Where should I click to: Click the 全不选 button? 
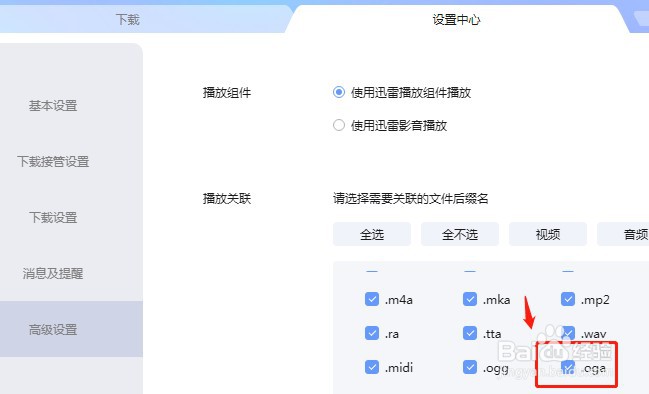tap(459, 234)
